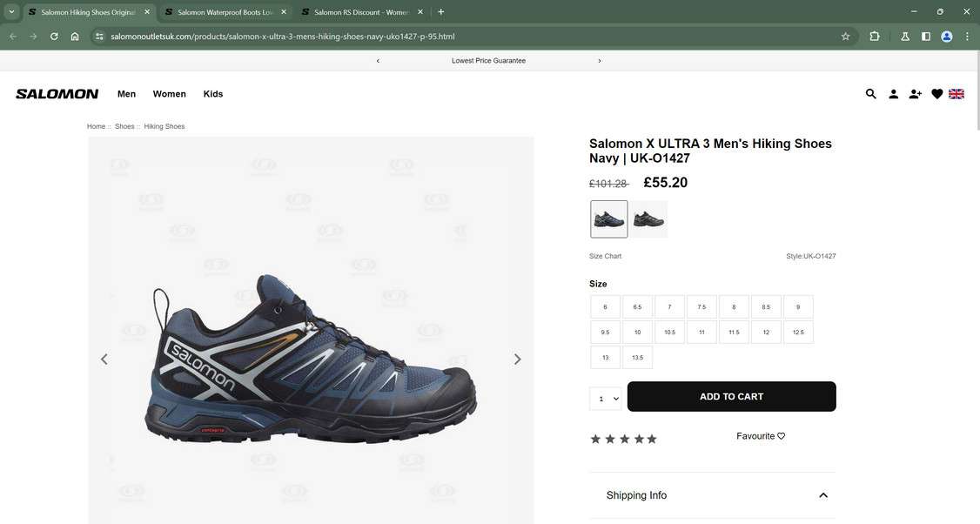Screen dimensions: 980x524
Task: Open the Chrome three-dot menu
Action: pos(968,37)
